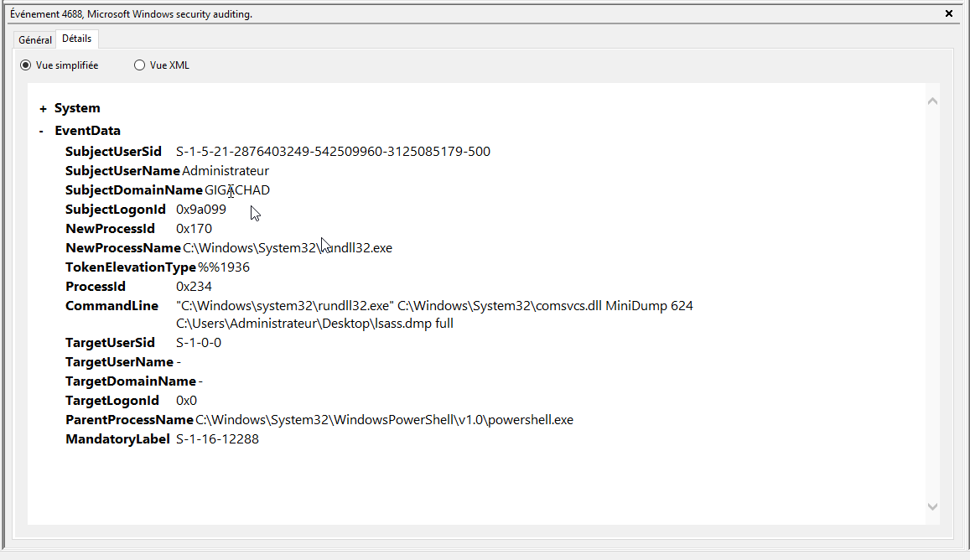
Task: Click the TargetUserSid value S-1-0-0
Action: click(199, 343)
